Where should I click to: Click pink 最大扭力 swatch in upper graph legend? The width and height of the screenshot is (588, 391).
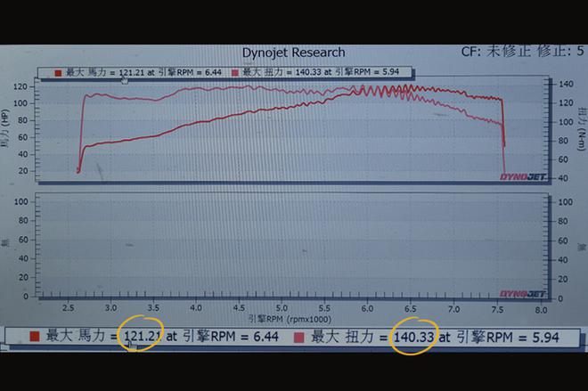click(235, 72)
